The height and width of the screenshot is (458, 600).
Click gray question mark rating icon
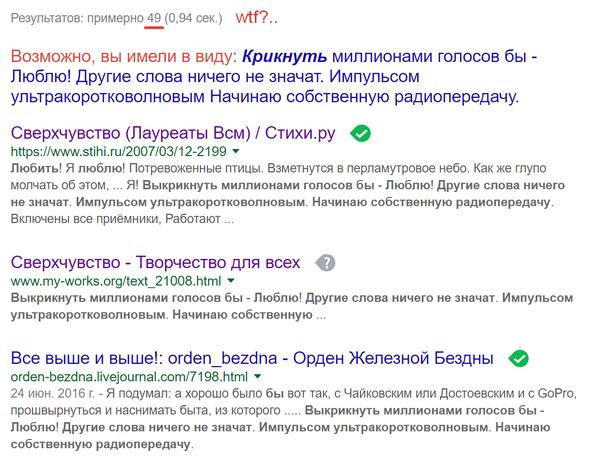[x=326, y=263]
